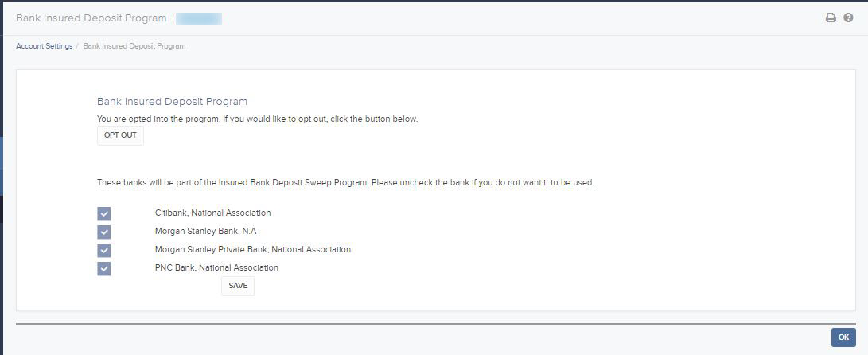The width and height of the screenshot is (868, 355).
Task: Click the Insured Bank Deposit Sweep Program instruction text
Action: pyautogui.click(x=345, y=182)
